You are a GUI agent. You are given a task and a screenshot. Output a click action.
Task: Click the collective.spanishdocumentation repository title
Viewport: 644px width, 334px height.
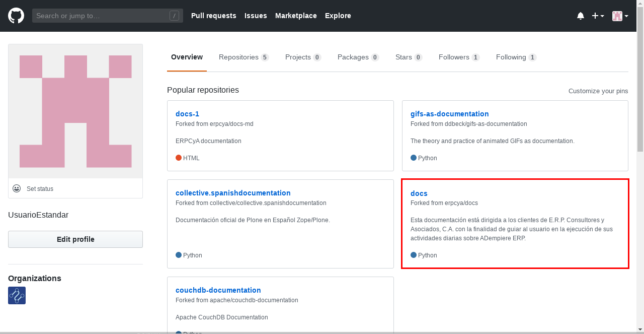pyautogui.click(x=233, y=193)
